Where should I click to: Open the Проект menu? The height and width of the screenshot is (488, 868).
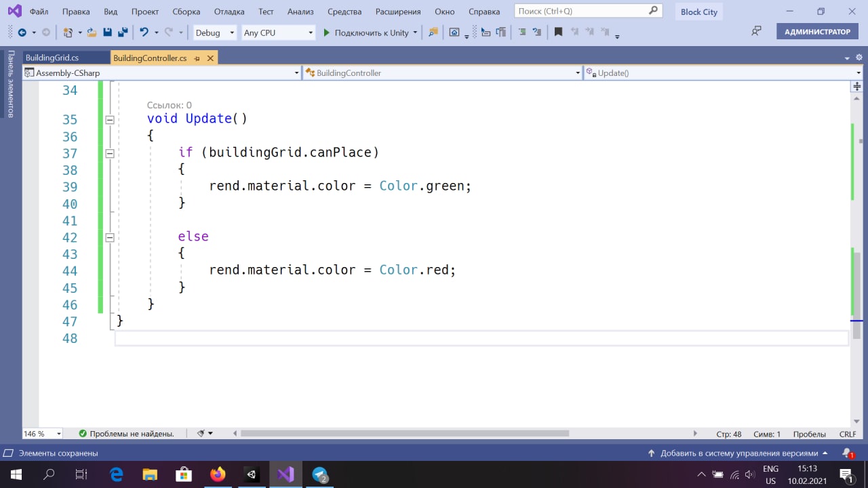pos(145,12)
